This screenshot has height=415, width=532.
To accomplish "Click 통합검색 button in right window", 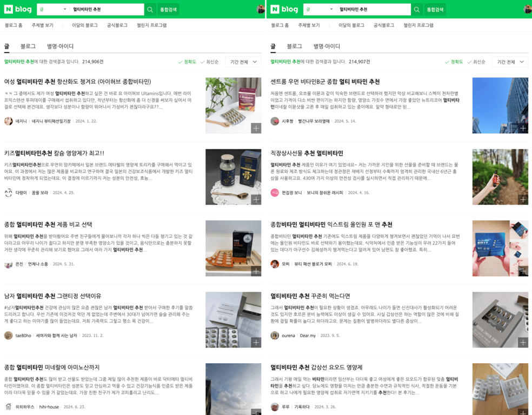I will (x=435, y=10).
